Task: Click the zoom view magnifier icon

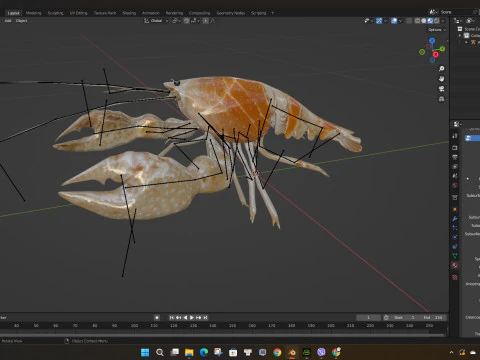Action: click(442, 69)
